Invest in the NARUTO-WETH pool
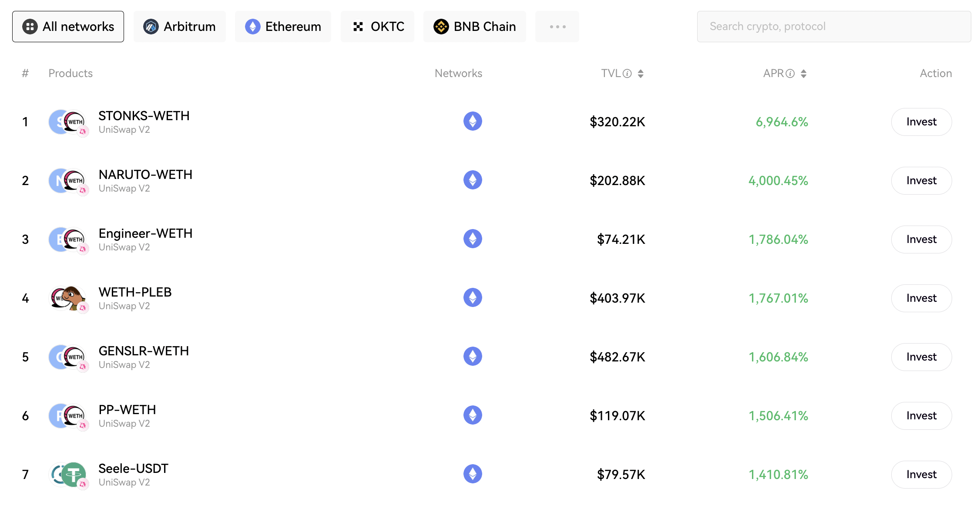980x506 pixels. coord(921,181)
